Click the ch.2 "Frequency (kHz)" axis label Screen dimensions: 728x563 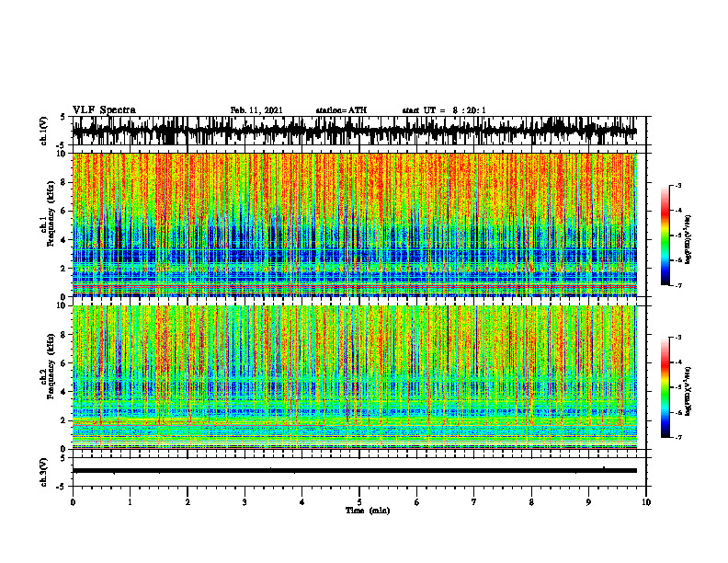pyautogui.click(x=51, y=366)
